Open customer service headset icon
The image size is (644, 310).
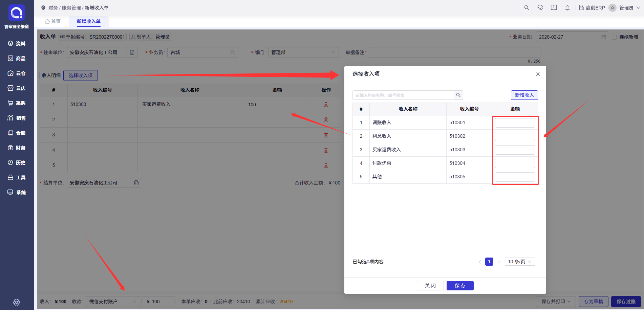tap(540, 8)
